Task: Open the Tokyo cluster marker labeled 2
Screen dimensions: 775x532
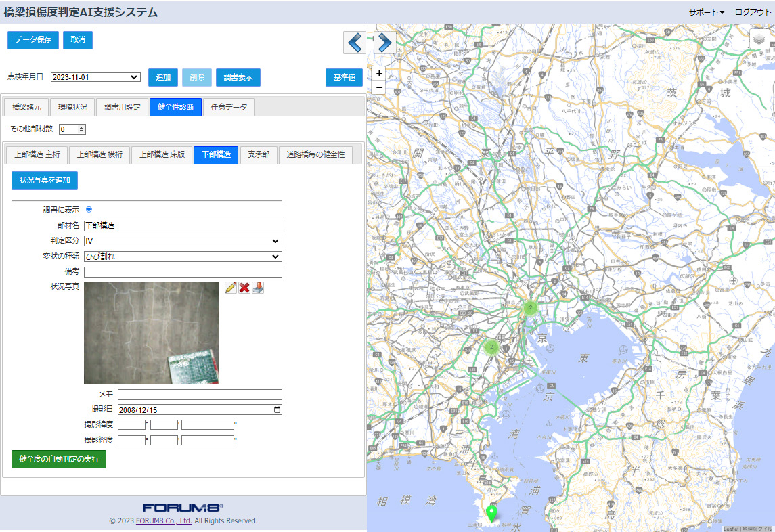Action: [531, 307]
